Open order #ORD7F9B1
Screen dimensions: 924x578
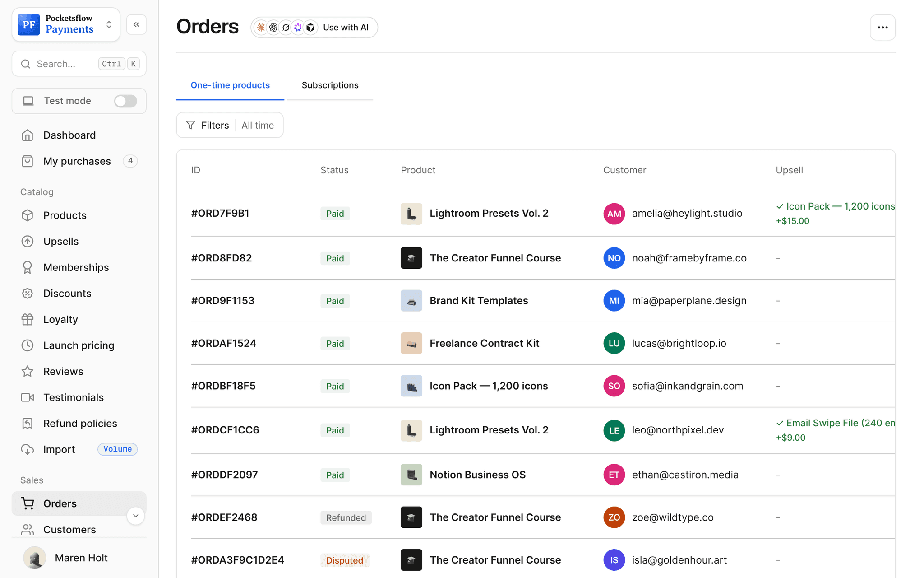click(x=220, y=213)
